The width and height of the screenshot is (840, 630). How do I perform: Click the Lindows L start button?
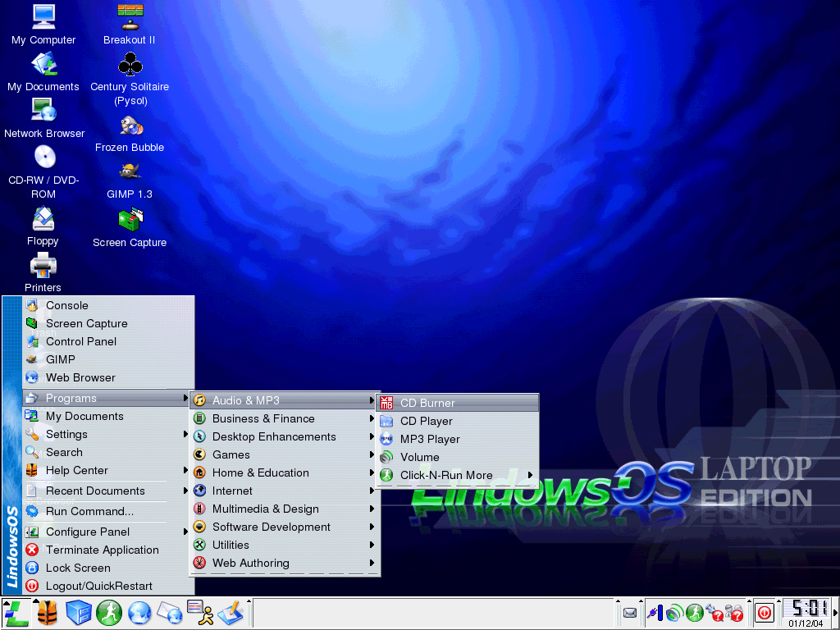pyautogui.click(x=15, y=613)
